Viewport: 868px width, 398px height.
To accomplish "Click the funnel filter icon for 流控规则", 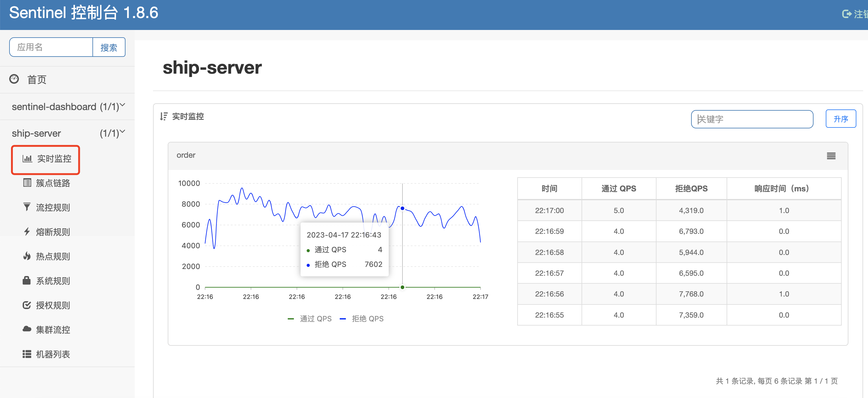I will [x=27, y=207].
